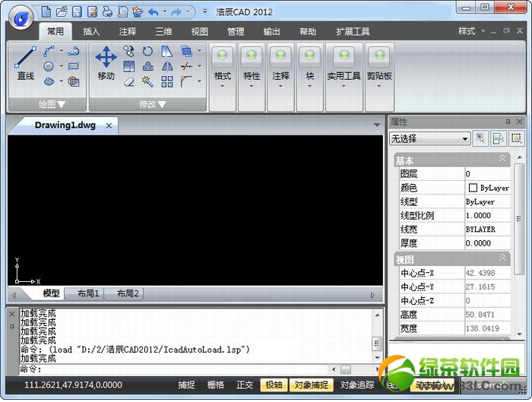Open a file via the folder icon
This screenshot has height=402, width=532.
pyautogui.click(x=62, y=12)
